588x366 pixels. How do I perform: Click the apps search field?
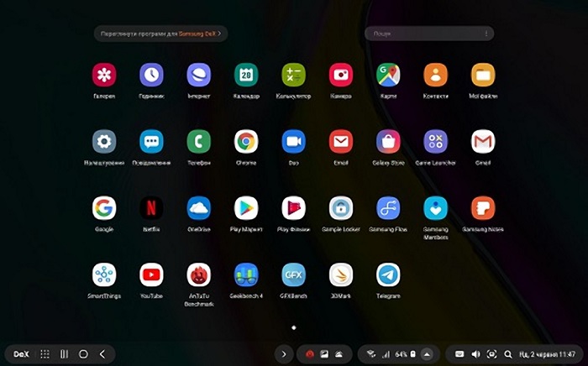[x=429, y=34]
